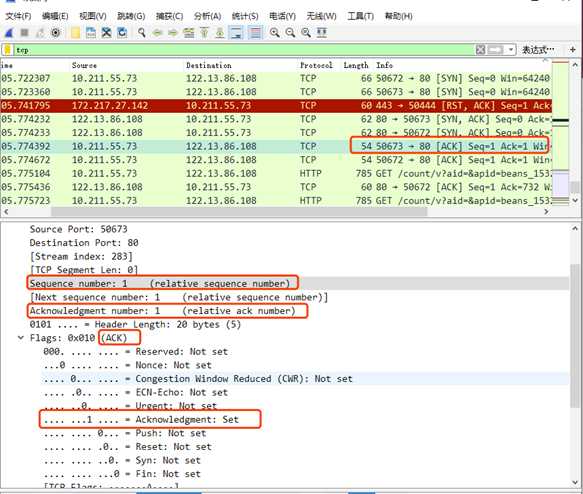
Task: Clear the display filter field
Action: [x=480, y=49]
